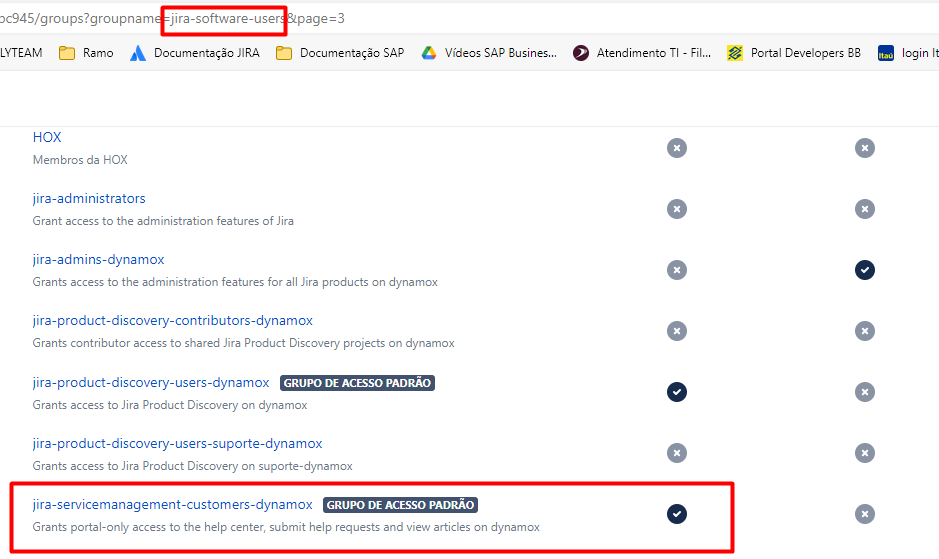This screenshot has height=559, width=939.
Task: Click second x icon in jira-administrators row
Action: pyautogui.click(x=865, y=209)
